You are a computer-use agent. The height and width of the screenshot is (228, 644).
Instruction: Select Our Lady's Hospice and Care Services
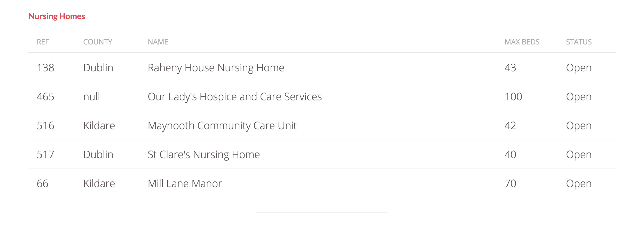(234, 97)
